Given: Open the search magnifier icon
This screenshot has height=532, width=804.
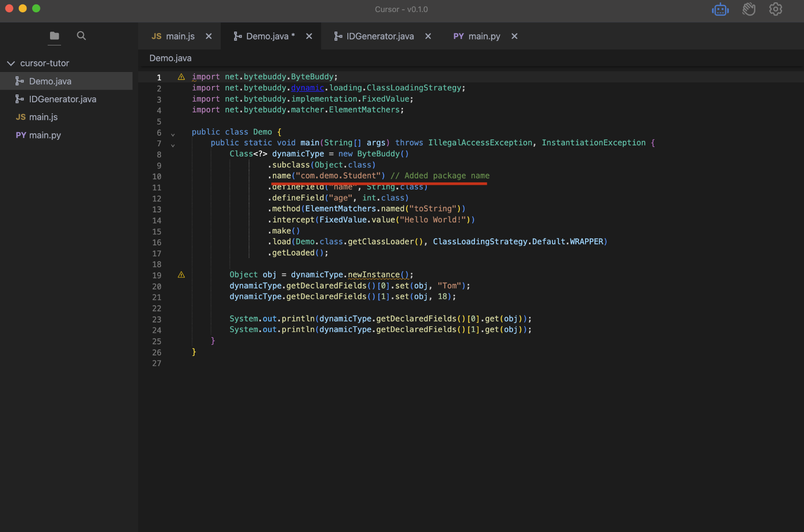Looking at the screenshot, I should coord(81,36).
